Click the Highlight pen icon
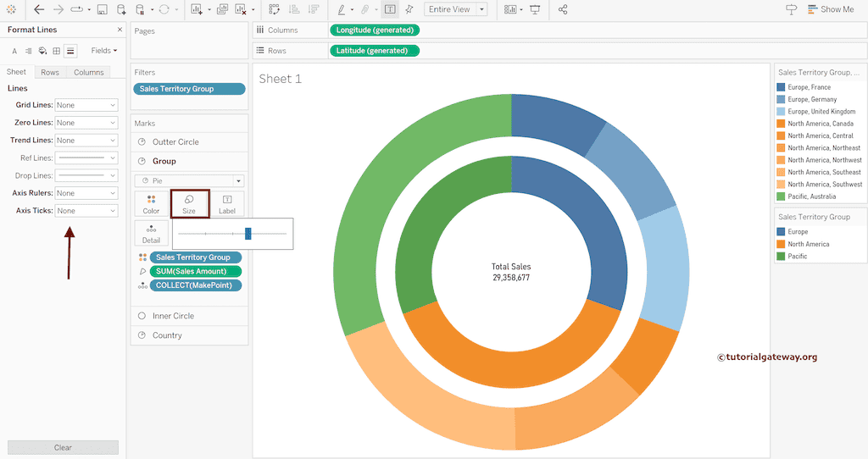The image size is (868, 459). coord(342,9)
